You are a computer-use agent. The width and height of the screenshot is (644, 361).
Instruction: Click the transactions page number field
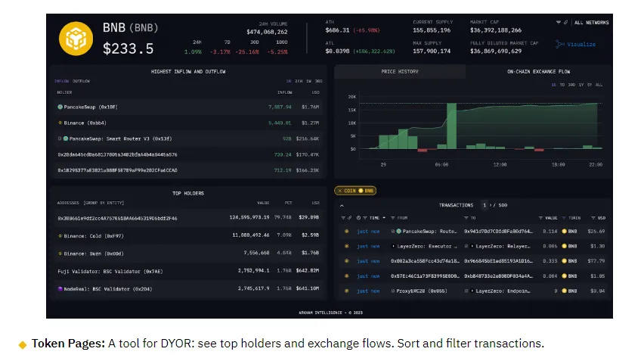tap(485, 205)
